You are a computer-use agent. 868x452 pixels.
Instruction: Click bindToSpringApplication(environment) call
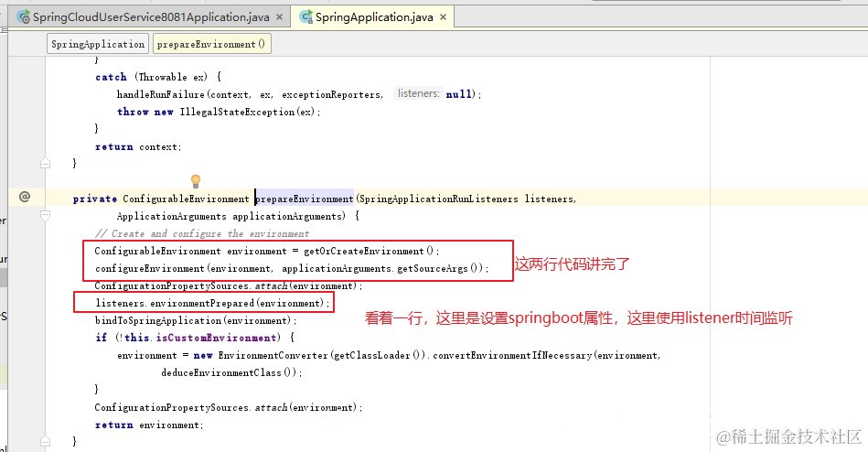pos(195,321)
